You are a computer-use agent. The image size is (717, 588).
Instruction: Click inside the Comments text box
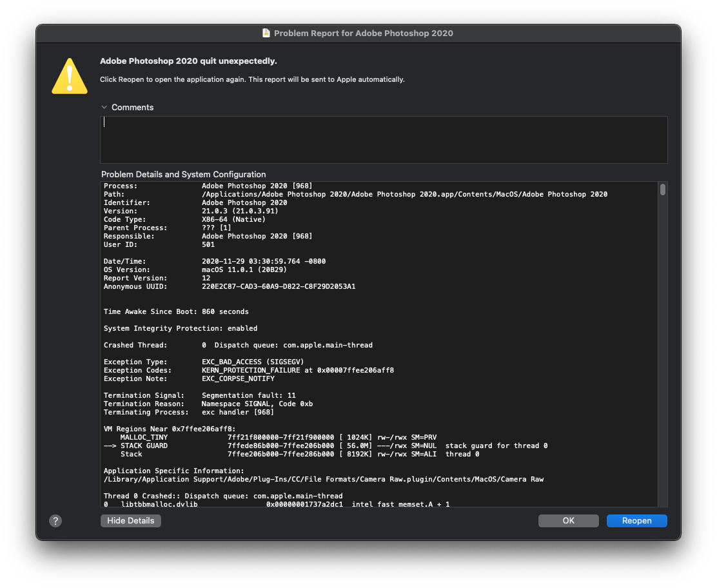384,140
